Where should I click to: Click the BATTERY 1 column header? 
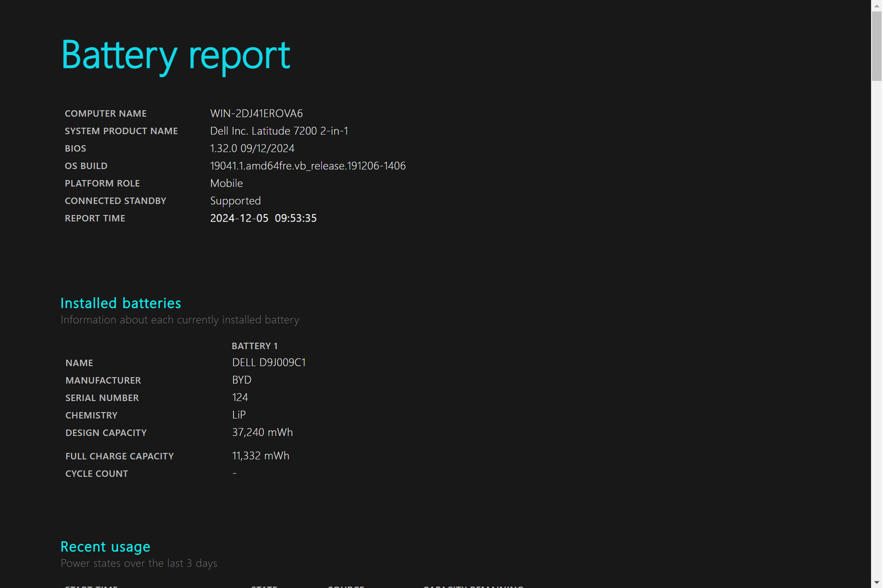tap(254, 346)
